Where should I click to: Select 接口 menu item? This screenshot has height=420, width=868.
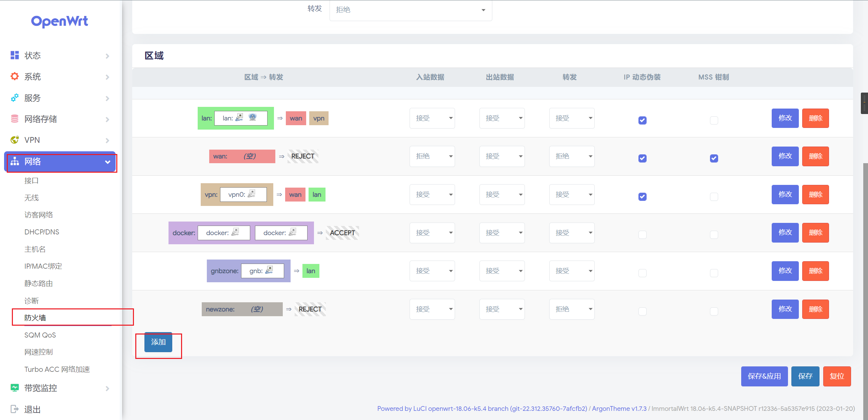coord(32,180)
